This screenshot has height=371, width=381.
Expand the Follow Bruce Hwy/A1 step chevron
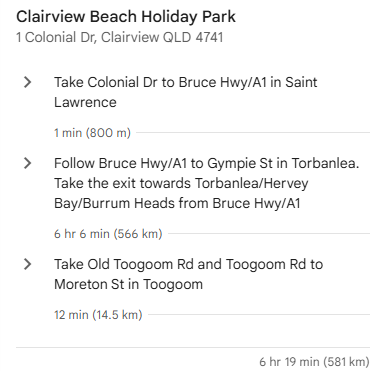click(x=28, y=163)
